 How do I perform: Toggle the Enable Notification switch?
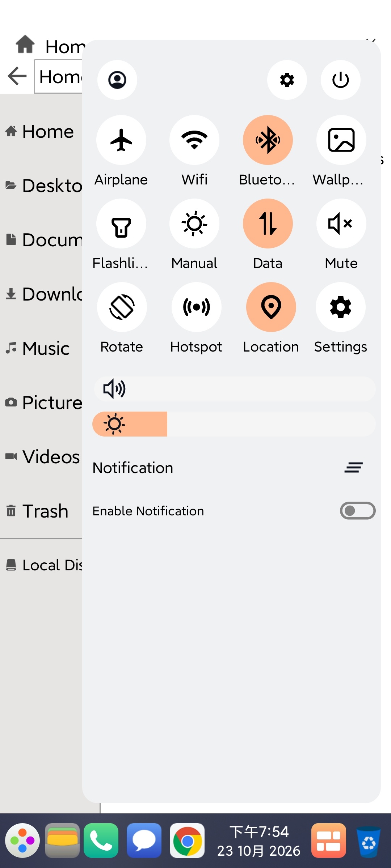tap(358, 511)
